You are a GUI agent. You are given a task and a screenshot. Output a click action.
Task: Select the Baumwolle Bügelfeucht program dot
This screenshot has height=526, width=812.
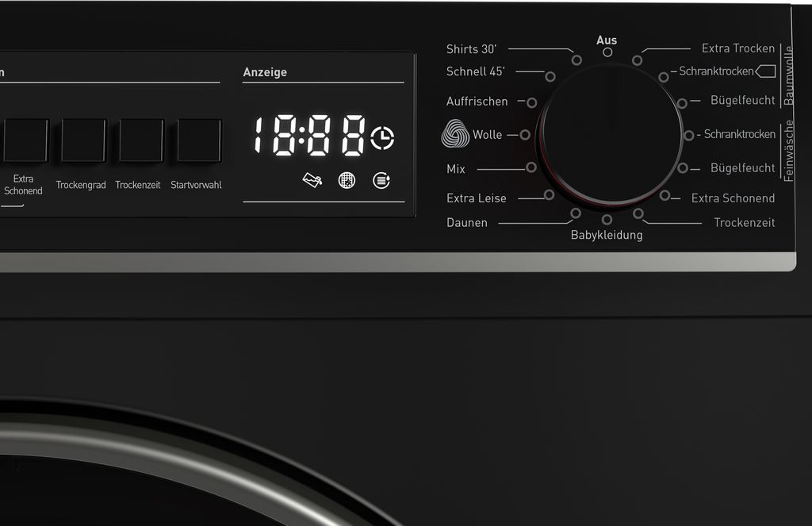682,103
